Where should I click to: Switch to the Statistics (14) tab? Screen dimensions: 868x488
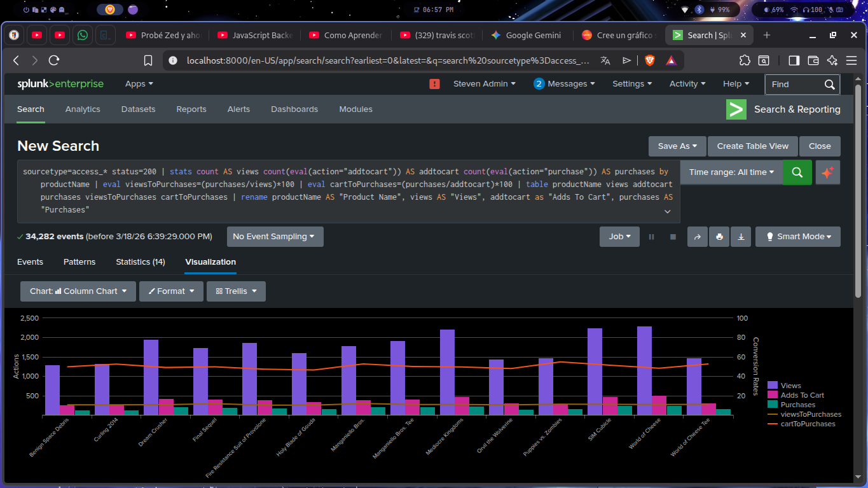(x=140, y=262)
